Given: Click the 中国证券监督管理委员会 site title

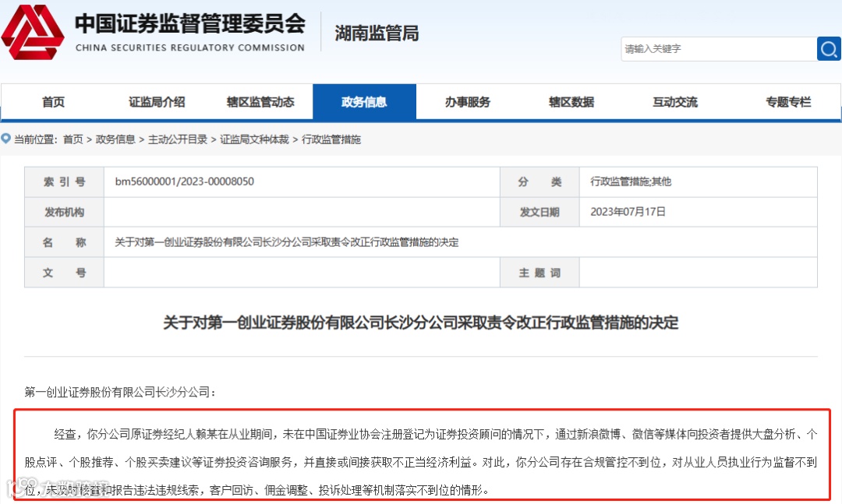Looking at the screenshot, I should click(x=190, y=23).
